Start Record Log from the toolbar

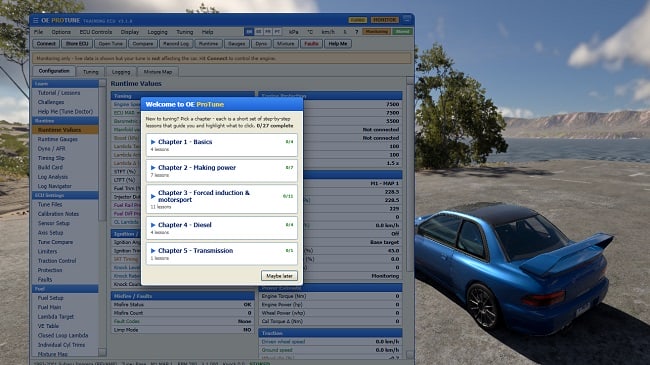[176, 44]
